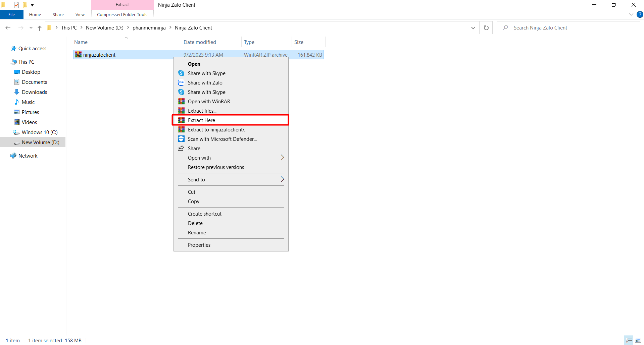
Task: Click the Search Ninja Zalo Client field
Action: point(568,27)
